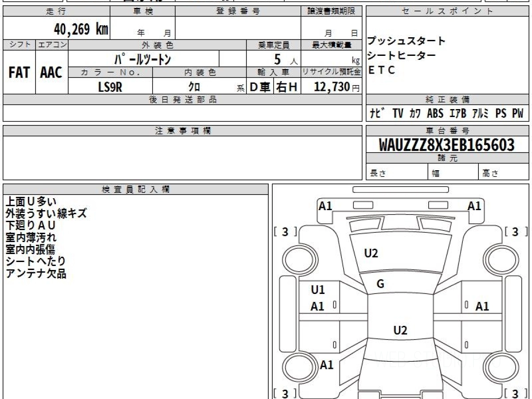Select the アンテナ欠品 inspector note
Viewport: 532px width, 399px height.
(x=36, y=274)
